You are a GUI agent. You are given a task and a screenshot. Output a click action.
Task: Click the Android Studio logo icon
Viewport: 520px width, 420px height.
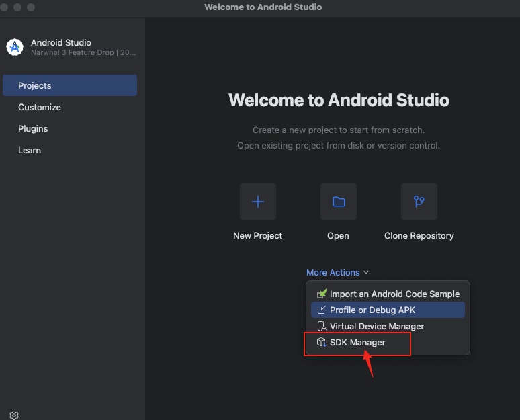15,47
